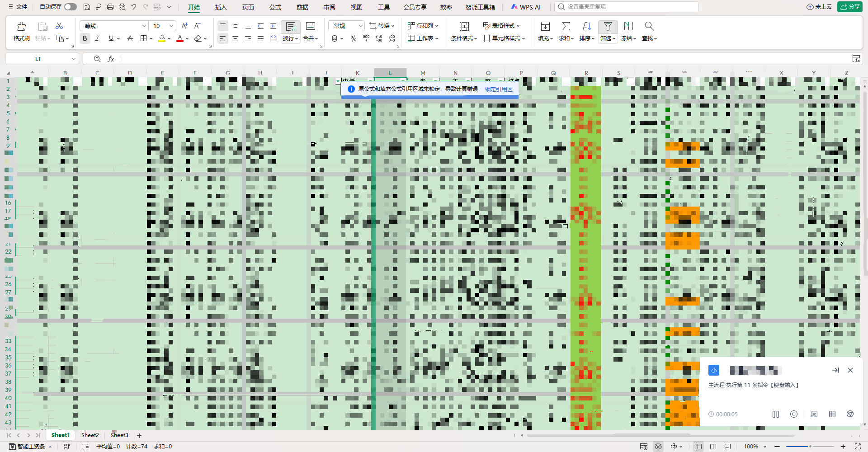
Task: Click the Save icon in the quick toolbar
Action: click(x=87, y=7)
